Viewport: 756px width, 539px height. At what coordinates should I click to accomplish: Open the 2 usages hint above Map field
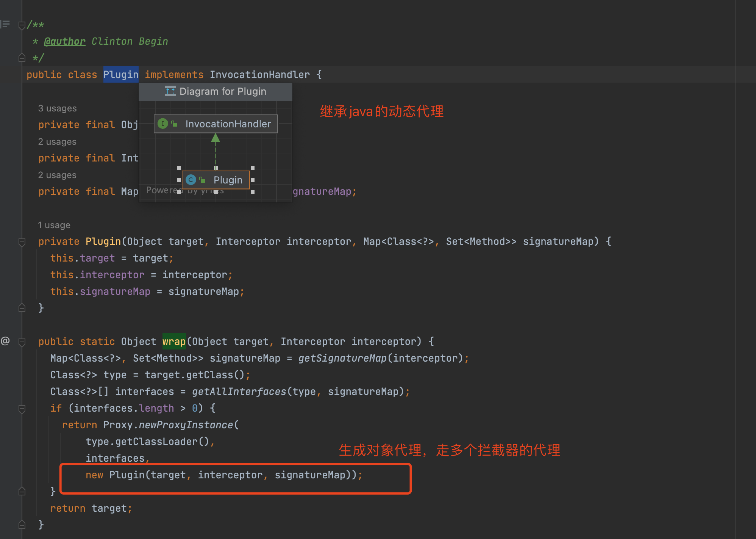coord(57,175)
